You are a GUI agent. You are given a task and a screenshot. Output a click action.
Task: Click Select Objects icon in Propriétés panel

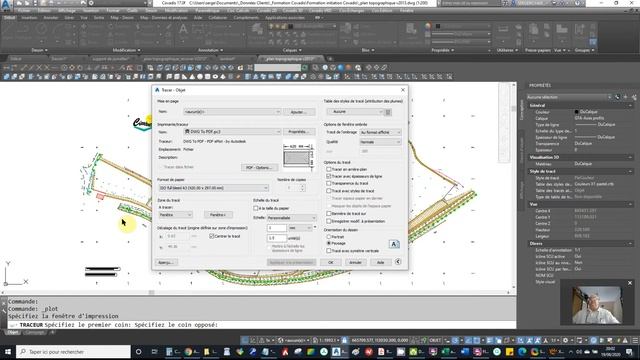[x=626, y=97]
